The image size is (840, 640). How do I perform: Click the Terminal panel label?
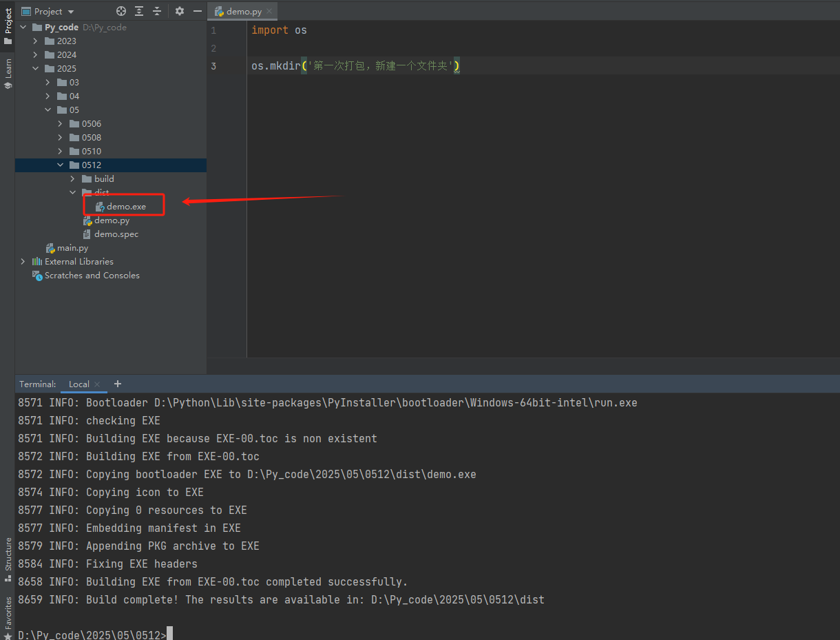(x=38, y=384)
